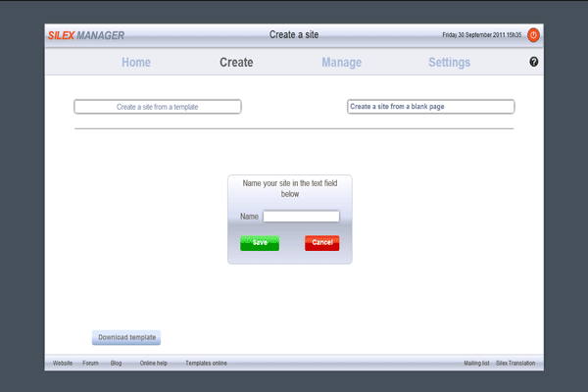Click the 'Name' field label

(x=249, y=217)
